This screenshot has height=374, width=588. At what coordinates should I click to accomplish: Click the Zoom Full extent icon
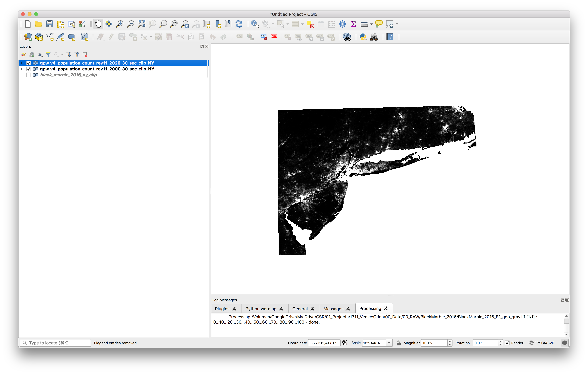141,24
